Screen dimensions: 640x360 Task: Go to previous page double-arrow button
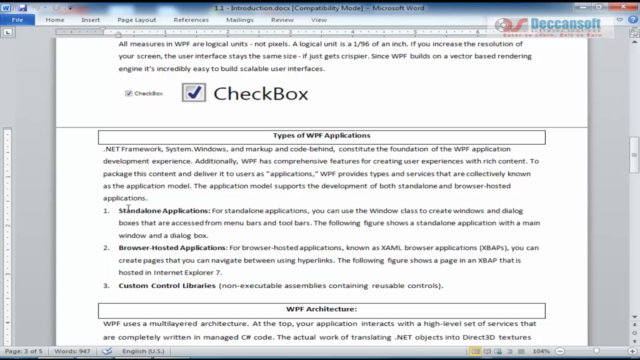tap(634, 325)
